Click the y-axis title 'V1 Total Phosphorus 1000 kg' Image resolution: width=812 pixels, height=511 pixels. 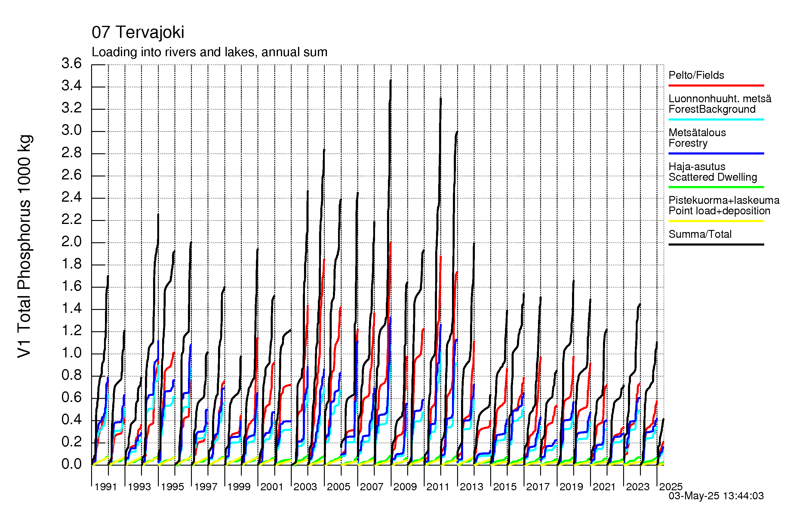point(24,246)
